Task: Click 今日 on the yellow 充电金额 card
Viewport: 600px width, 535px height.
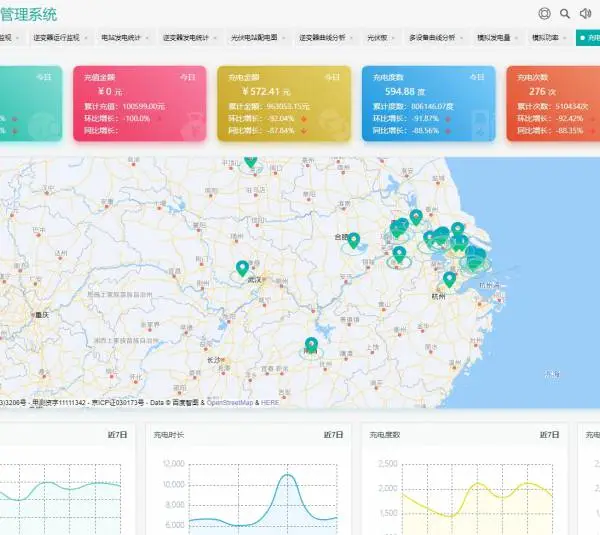Action: pyautogui.click(x=333, y=77)
